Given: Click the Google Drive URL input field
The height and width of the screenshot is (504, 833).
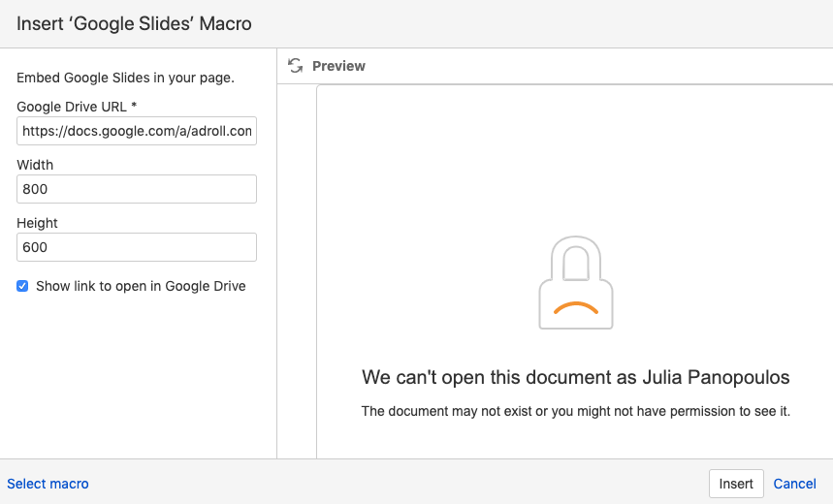Looking at the screenshot, I should pos(137,131).
